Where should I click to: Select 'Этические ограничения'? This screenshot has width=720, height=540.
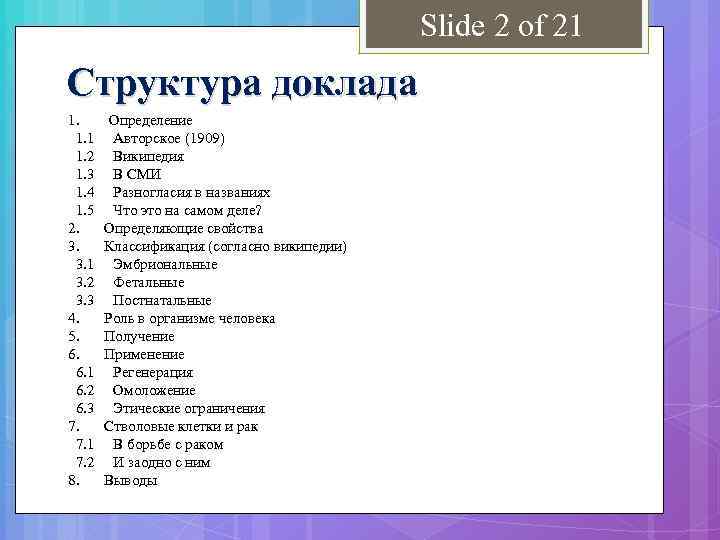[189, 409]
